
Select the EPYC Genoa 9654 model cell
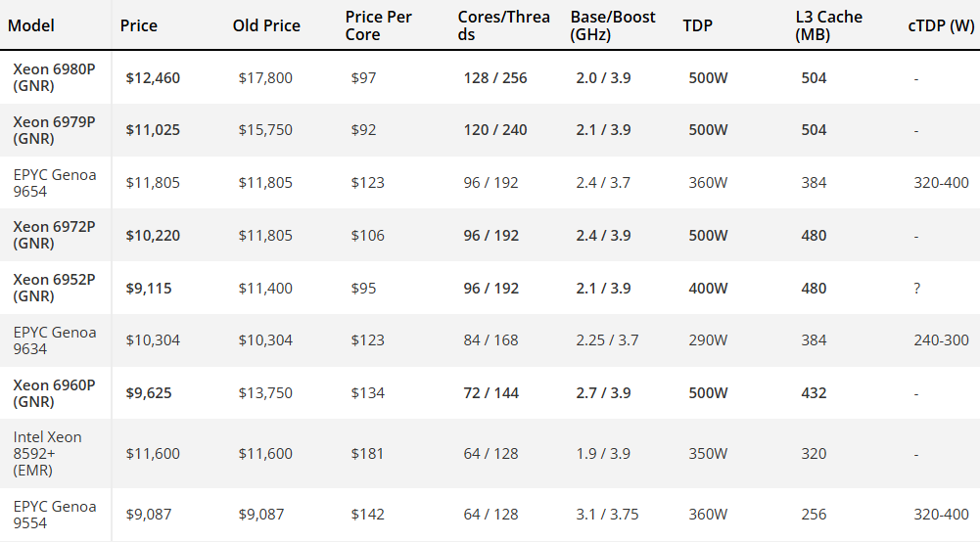54,183
